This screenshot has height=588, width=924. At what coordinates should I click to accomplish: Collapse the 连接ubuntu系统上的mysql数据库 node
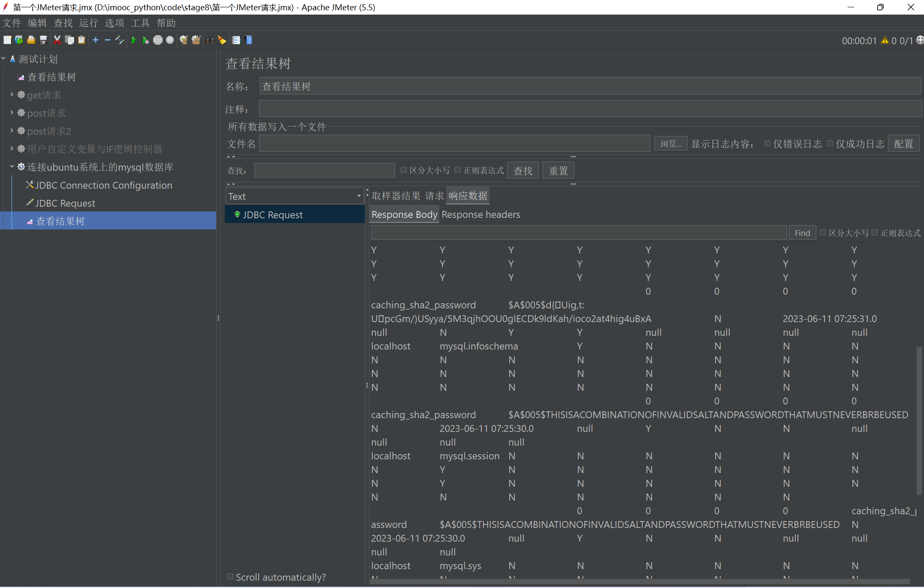pos(12,167)
